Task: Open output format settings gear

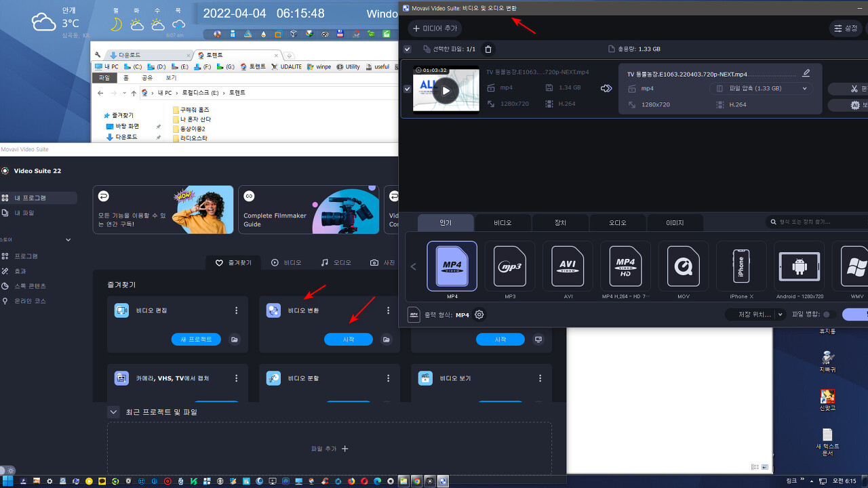Action: pyautogui.click(x=479, y=314)
